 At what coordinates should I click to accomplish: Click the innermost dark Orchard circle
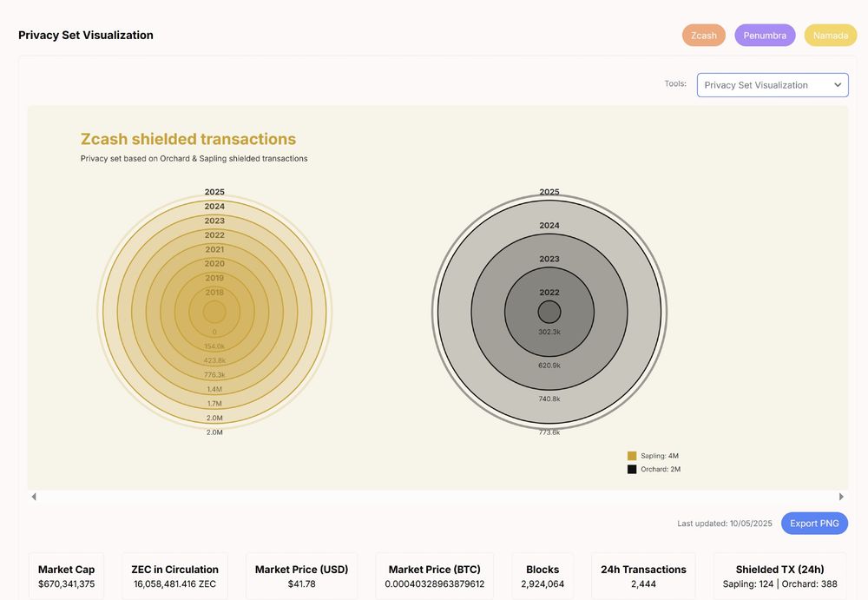549,312
